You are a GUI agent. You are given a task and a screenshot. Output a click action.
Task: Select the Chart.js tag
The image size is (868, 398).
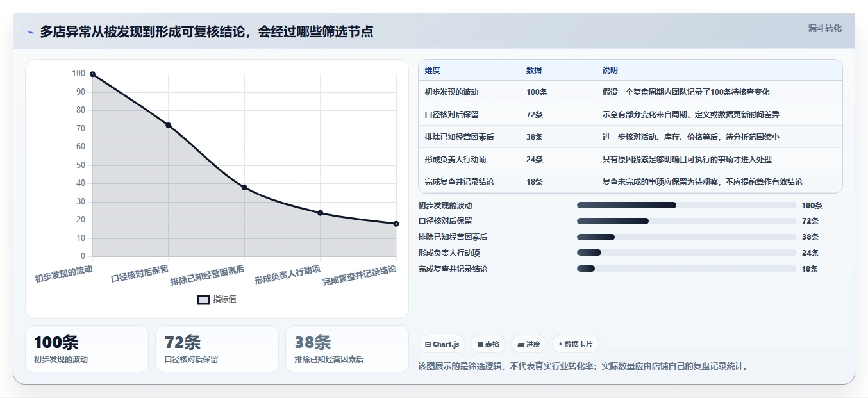(x=442, y=344)
